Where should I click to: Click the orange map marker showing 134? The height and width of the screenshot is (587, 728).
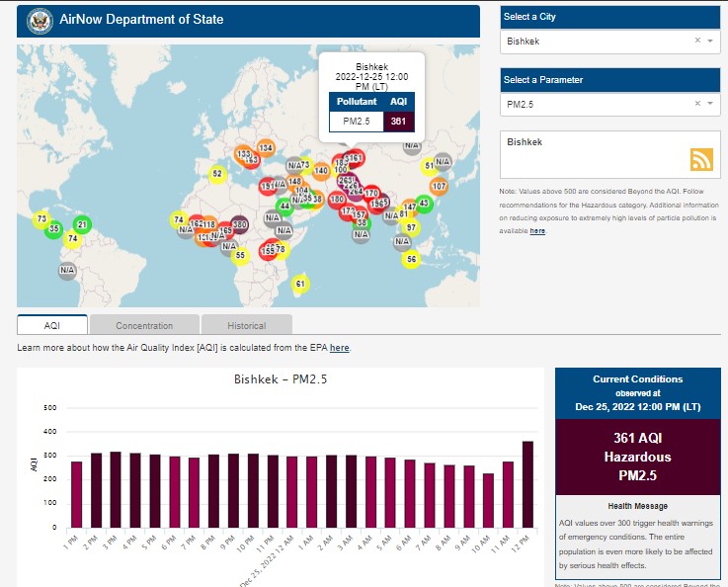pos(265,148)
